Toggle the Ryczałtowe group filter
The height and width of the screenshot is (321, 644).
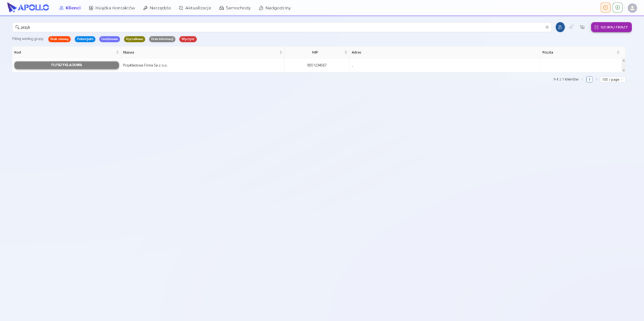[x=135, y=39]
